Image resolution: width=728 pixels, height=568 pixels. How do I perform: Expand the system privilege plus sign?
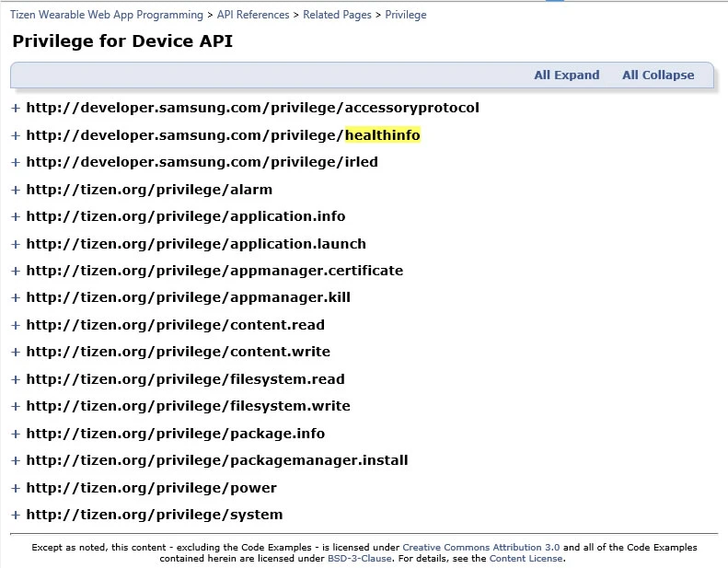(16, 515)
